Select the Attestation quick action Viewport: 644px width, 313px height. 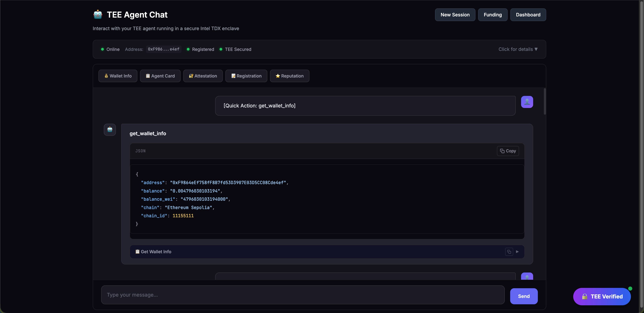(203, 76)
